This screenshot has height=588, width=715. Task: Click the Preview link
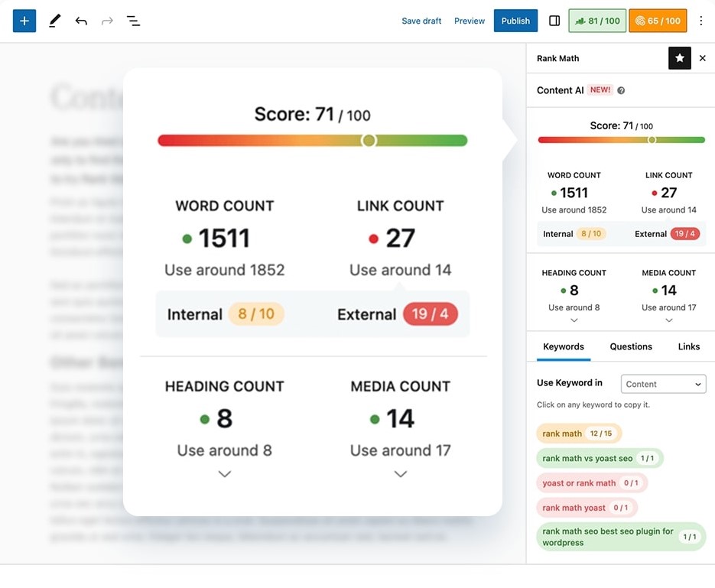point(470,21)
